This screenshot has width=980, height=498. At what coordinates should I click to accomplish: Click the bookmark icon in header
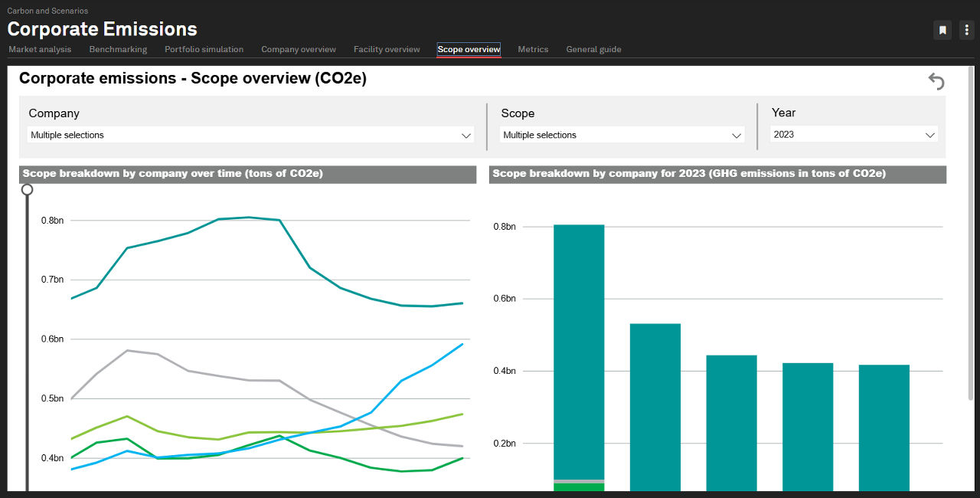point(942,30)
